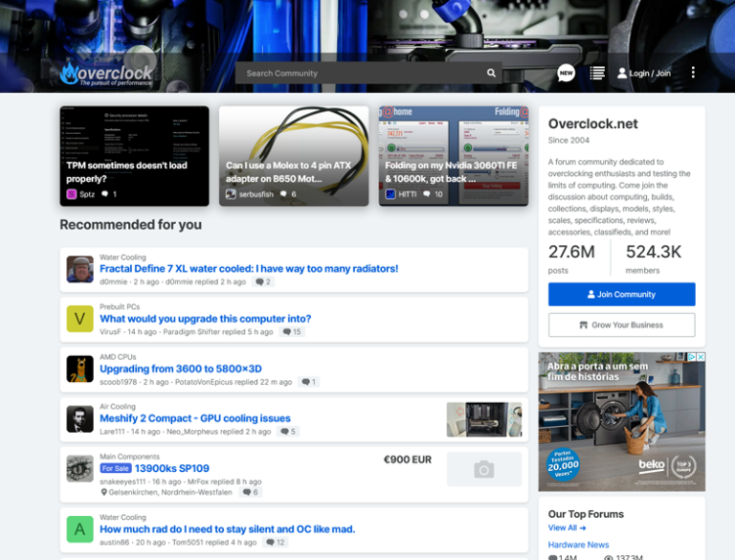Click the camera placeholder image icon
This screenshot has width=735, height=560.
coord(484,469)
